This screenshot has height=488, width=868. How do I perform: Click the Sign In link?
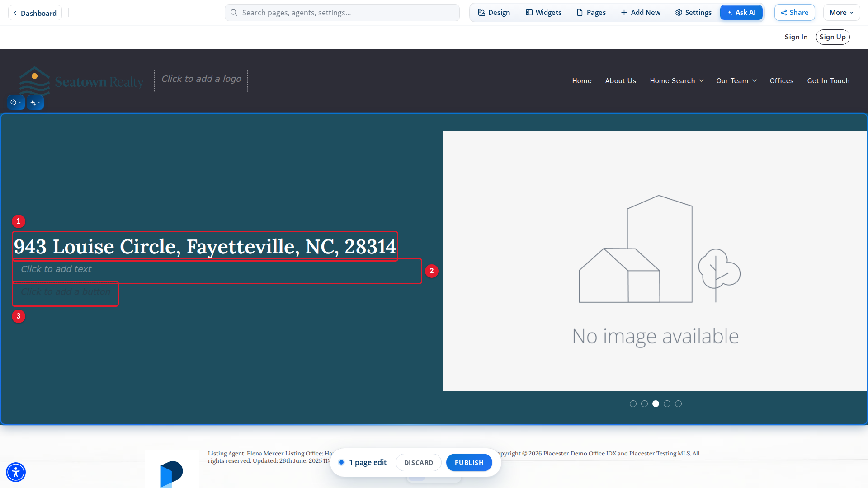796,37
